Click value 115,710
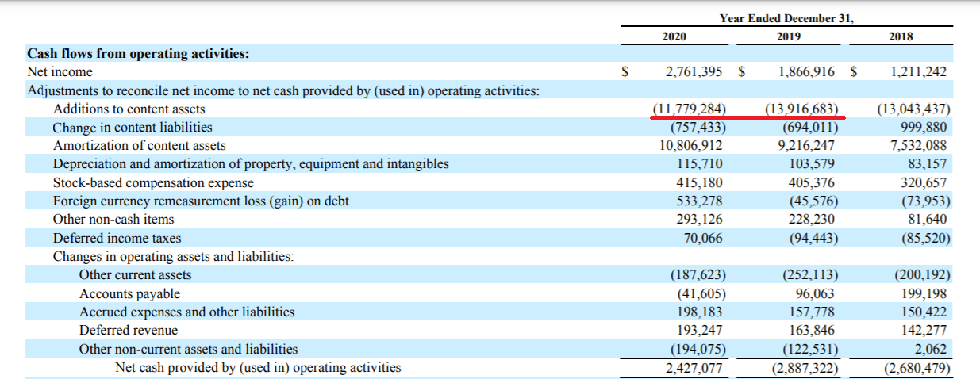This screenshot has width=980, height=379. click(x=701, y=164)
